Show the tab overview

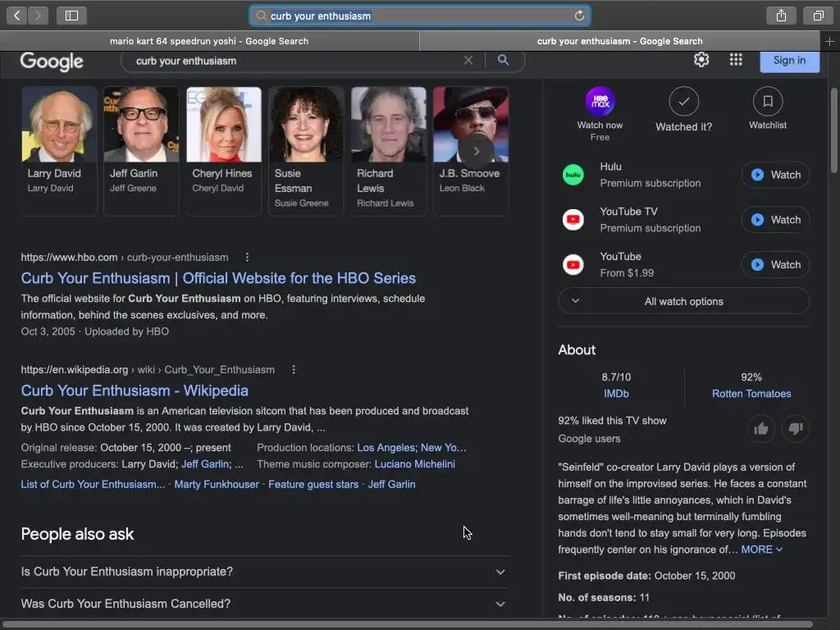pyautogui.click(x=818, y=16)
